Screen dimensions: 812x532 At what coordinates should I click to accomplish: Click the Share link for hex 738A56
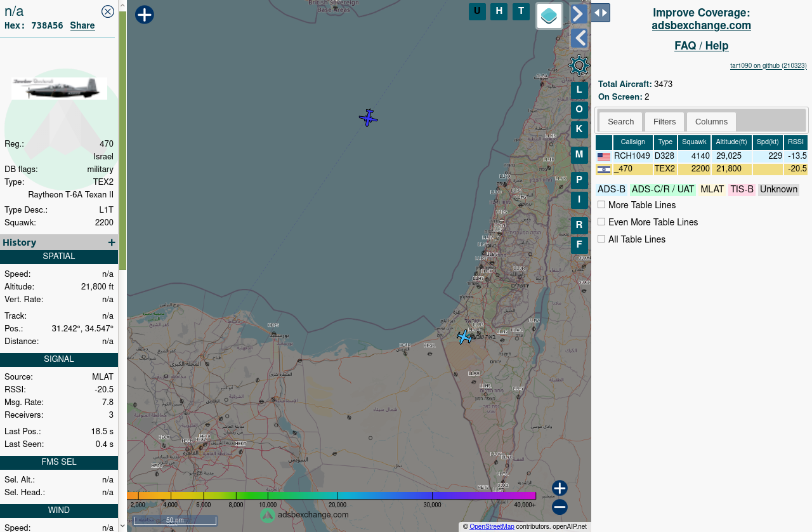82,25
